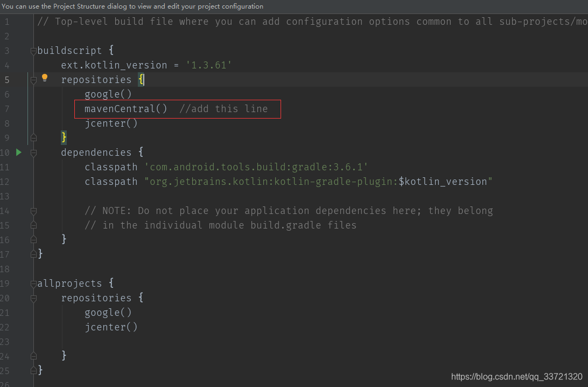Click the highlighted closing brace on line 9
Viewport: 588px width, 387px height.
point(64,137)
